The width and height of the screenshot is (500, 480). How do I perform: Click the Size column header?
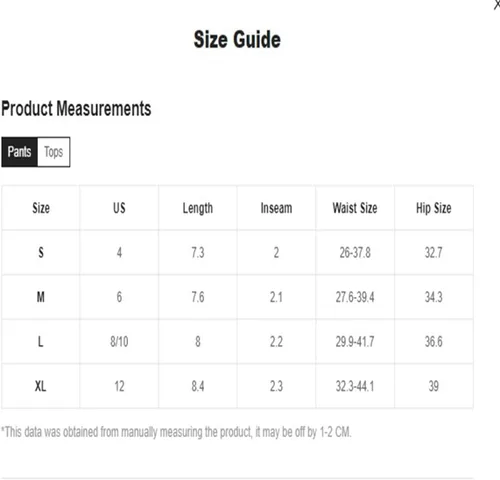[41, 208]
